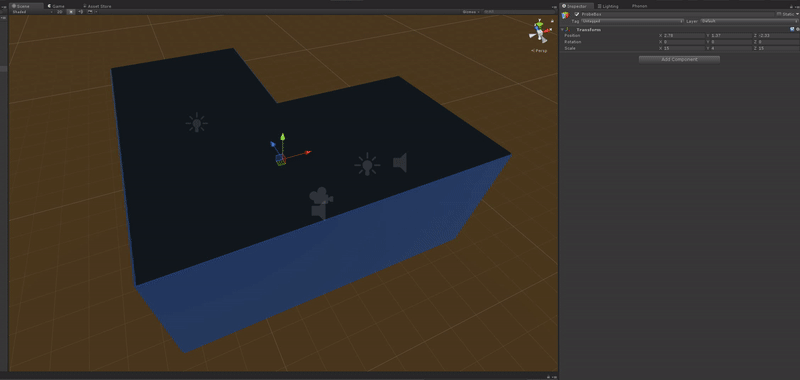Switch to the Game tab
This screenshot has height=380, width=800.
56,6
